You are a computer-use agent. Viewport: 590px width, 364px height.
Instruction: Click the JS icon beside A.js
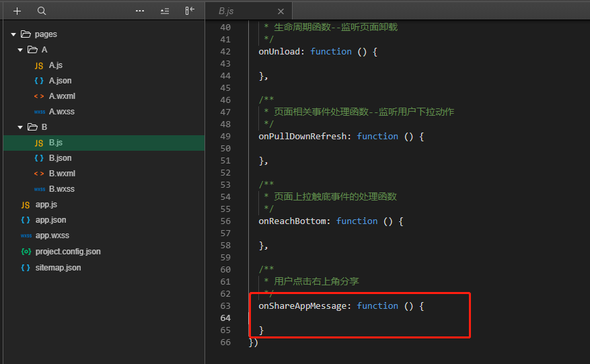click(39, 66)
